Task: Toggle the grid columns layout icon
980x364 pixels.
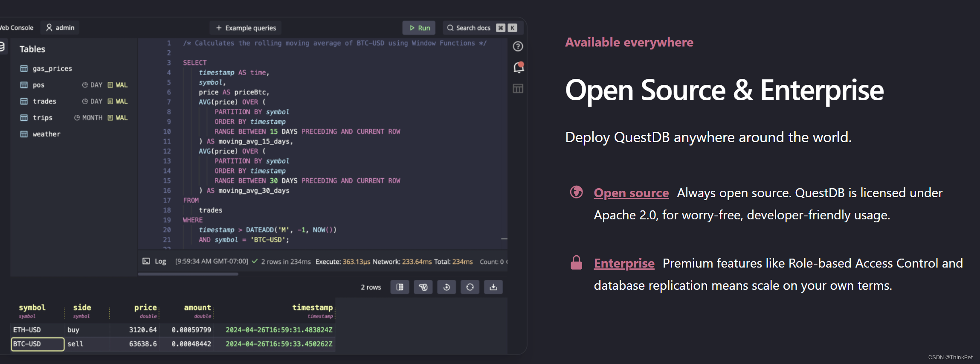Action: click(x=400, y=287)
